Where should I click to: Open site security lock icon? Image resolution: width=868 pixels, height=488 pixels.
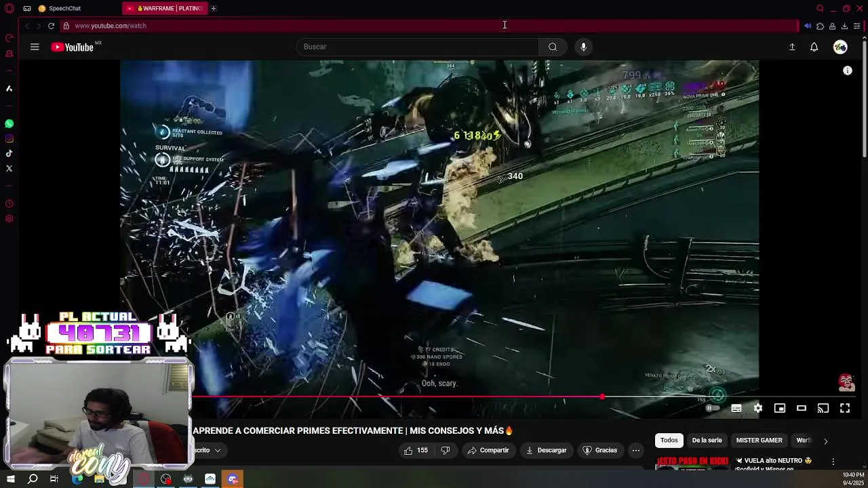[x=66, y=26]
